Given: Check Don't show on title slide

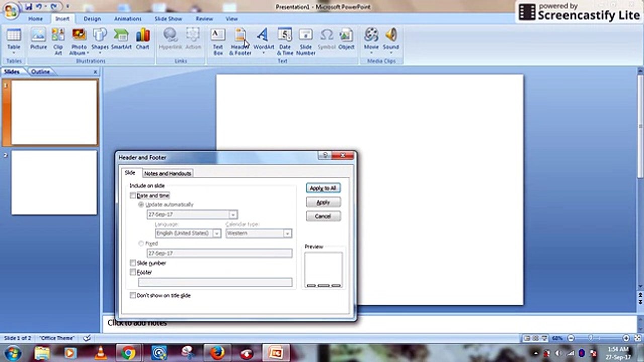Looking at the screenshot, I should (x=133, y=295).
